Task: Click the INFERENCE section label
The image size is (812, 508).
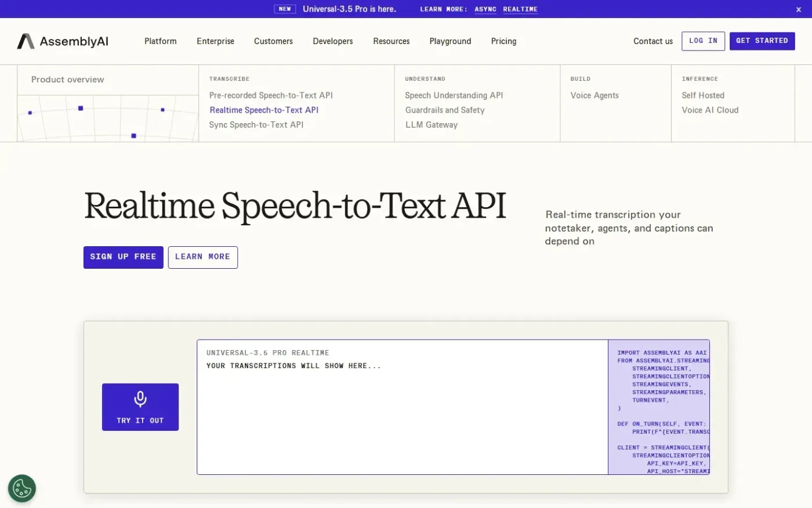Action: tap(699, 79)
